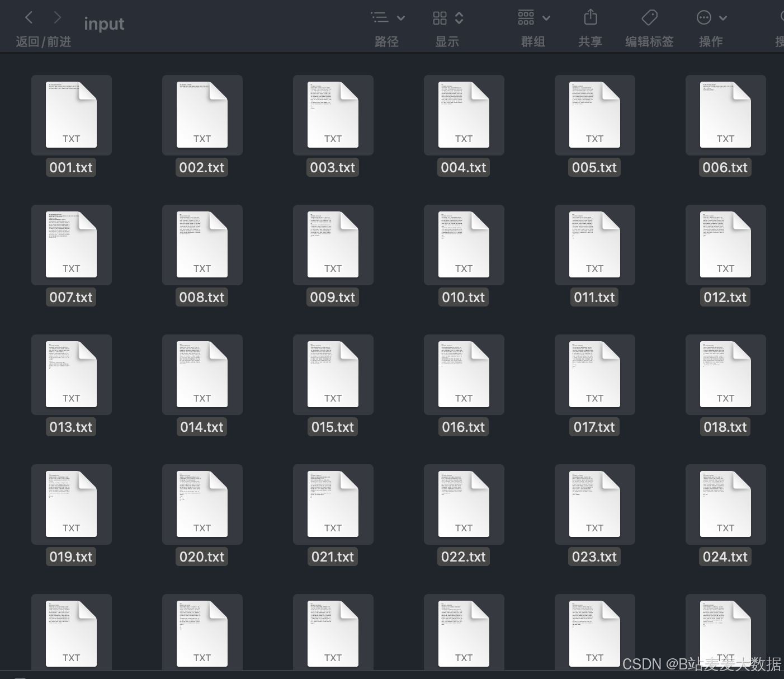This screenshot has width=784, height=679.
Task: Select the 008.txt file icon
Action: (x=202, y=244)
